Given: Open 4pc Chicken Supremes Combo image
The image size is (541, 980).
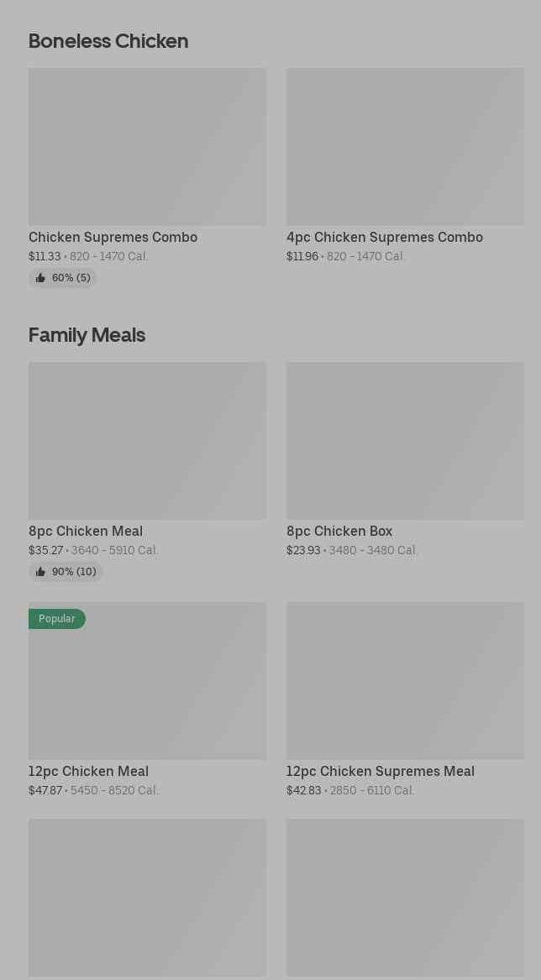Looking at the screenshot, I should click(405, 147).
